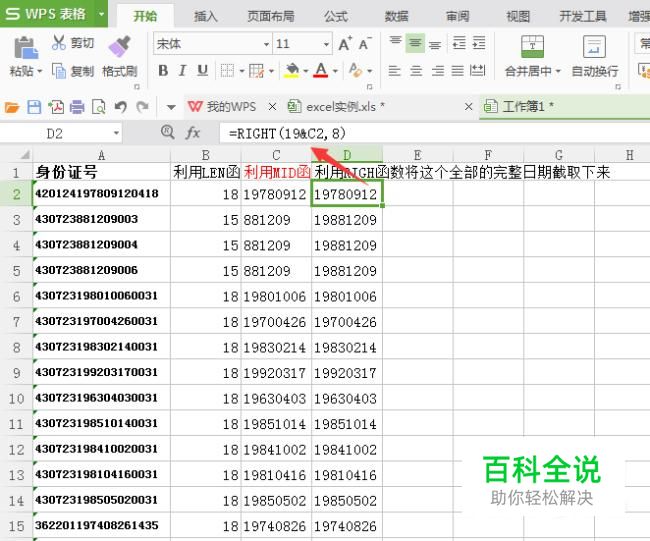Redo last action

coord(143,107)
